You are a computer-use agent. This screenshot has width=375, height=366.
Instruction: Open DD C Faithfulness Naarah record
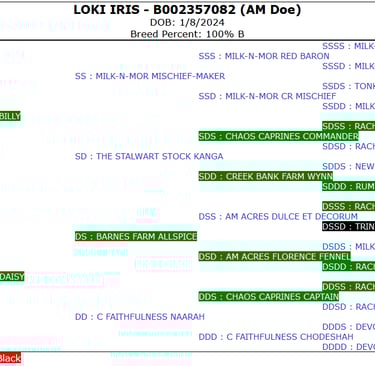tap(140, 317)
